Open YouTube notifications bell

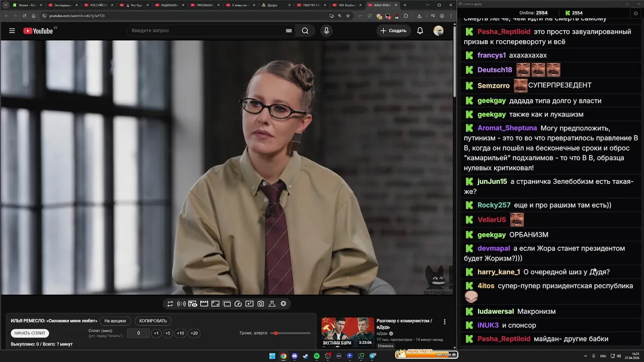click(420, 31)
